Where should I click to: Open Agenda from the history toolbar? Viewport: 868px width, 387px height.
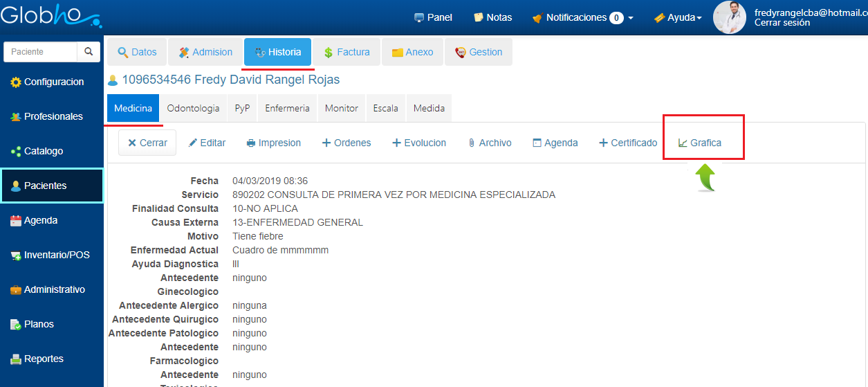click(555, 143)
